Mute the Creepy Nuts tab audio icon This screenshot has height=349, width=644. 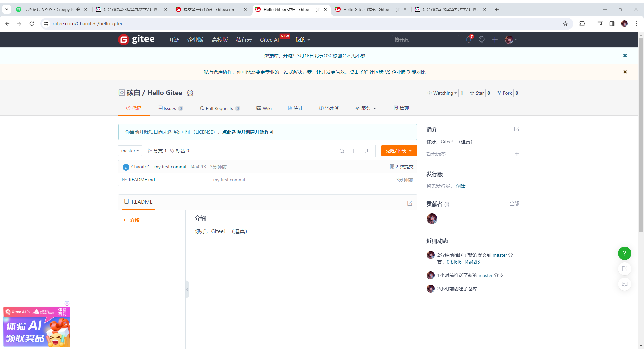(78, 9)
